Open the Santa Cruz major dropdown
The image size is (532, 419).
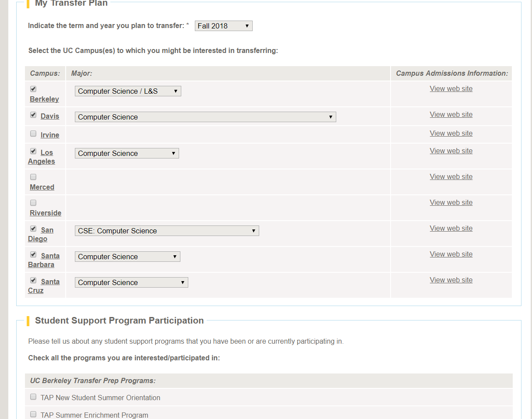click(131, 282)
